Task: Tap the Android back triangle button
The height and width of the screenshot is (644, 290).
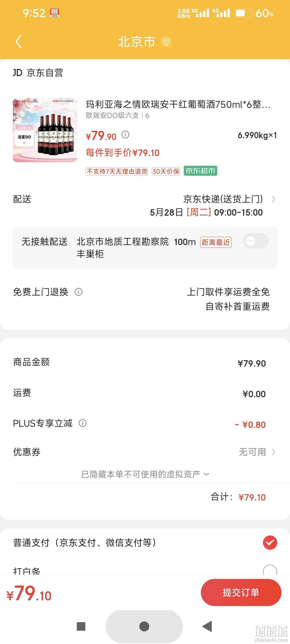Action: coord(208,626)
